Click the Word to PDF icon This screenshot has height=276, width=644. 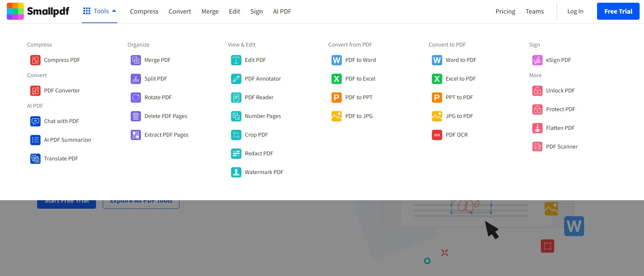(437, 60)
